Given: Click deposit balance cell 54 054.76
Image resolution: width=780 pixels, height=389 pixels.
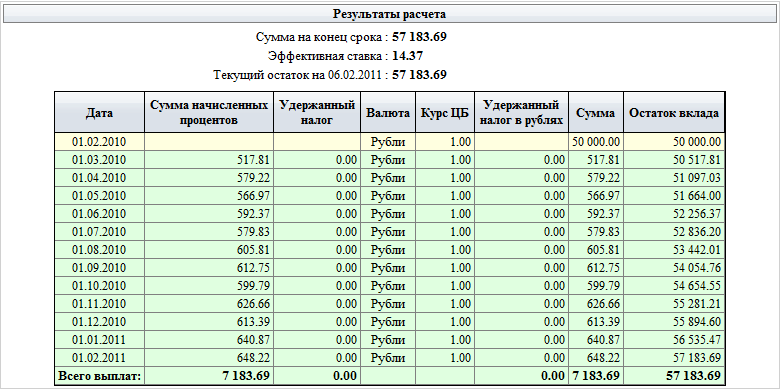Looking at the screenshot, I should click(x=674, y=268).
